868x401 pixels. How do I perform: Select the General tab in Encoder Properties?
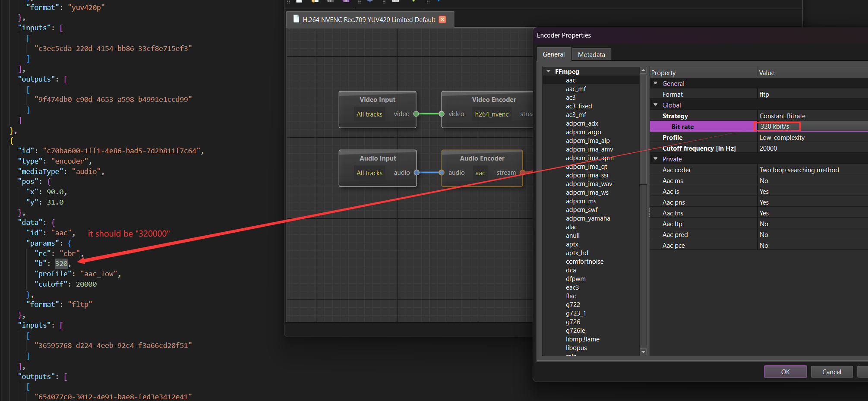(553, 54)
